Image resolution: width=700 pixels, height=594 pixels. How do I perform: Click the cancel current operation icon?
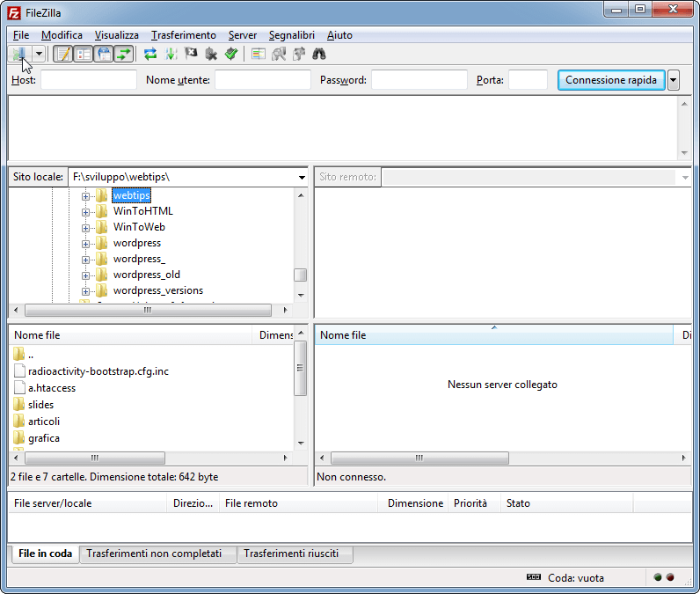click(x=191, y=54)
